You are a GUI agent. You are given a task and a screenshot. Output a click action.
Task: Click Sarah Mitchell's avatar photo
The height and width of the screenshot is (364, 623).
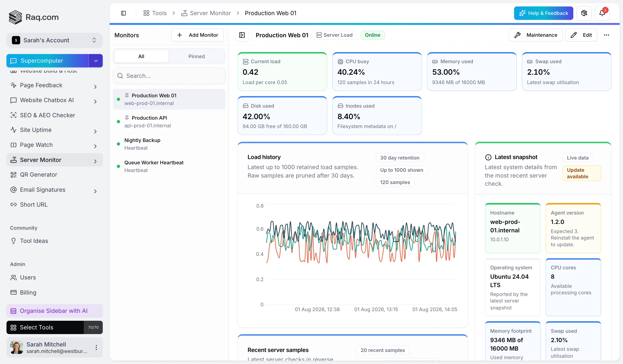click(17, 347)
